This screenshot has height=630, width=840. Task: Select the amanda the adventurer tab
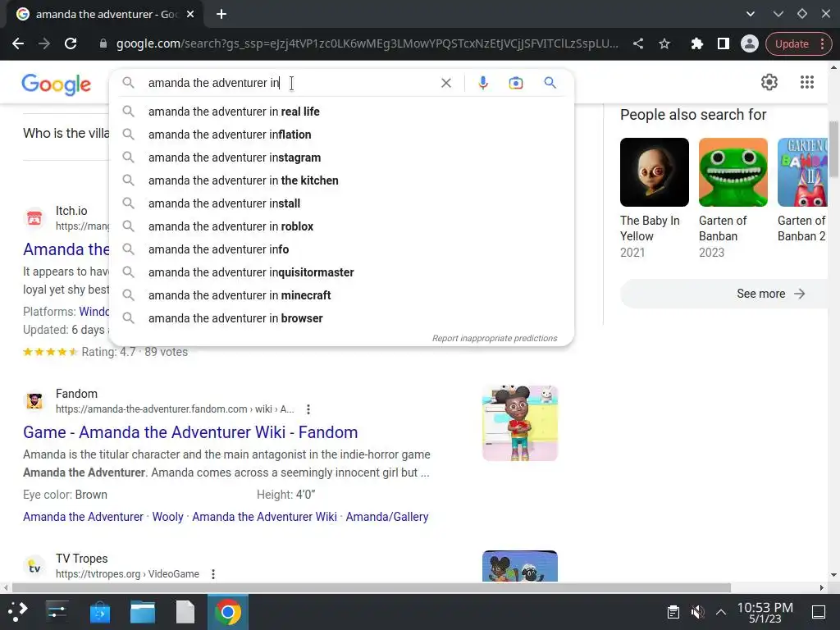coord(106,15)
